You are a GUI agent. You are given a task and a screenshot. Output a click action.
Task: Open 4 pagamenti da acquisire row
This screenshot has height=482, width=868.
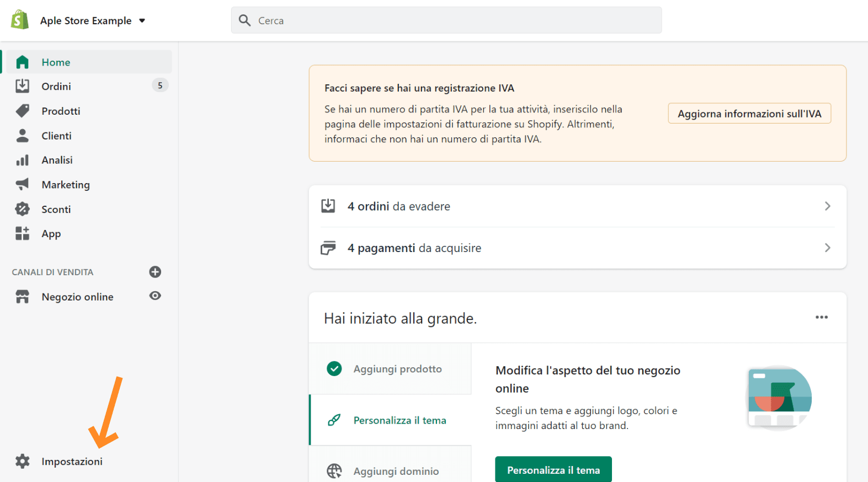tap(577, 248)
